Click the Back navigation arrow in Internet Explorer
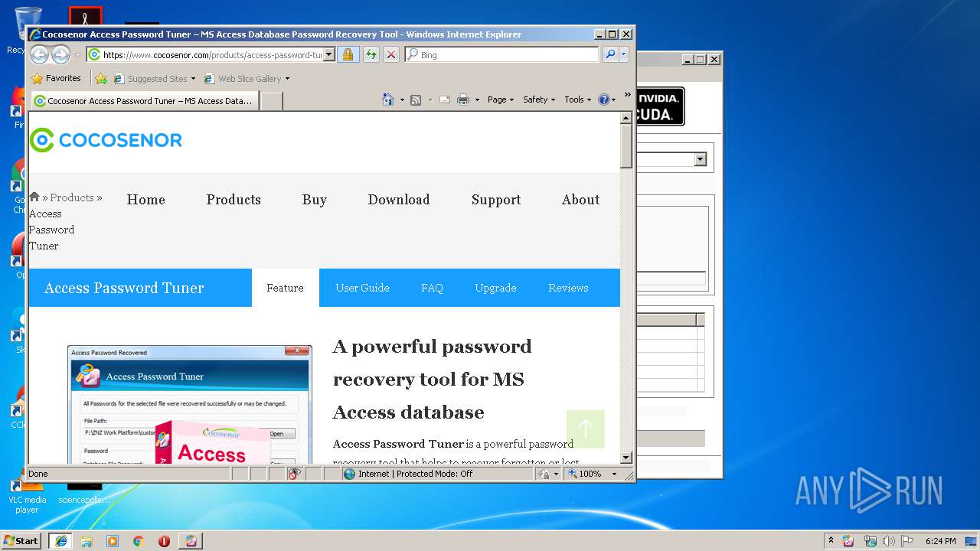980x551 pixels. [x=39, y=54]
